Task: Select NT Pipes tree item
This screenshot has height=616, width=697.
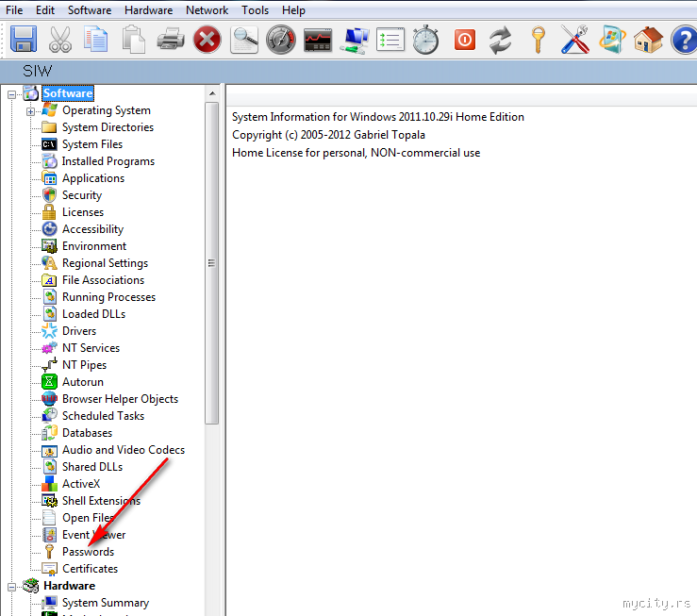Action: coord(85,365)
